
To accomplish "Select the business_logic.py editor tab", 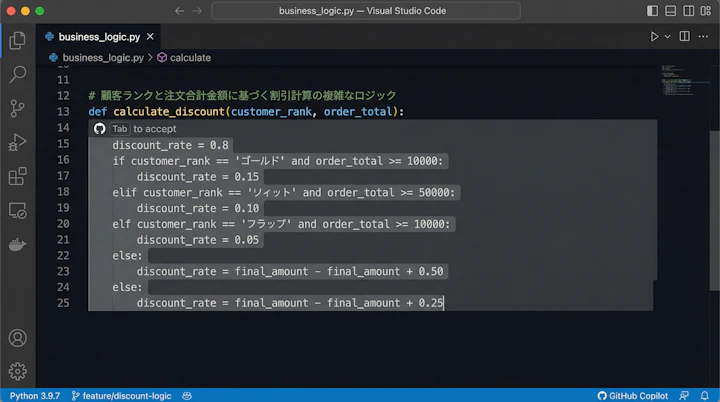I will [99, 37].
